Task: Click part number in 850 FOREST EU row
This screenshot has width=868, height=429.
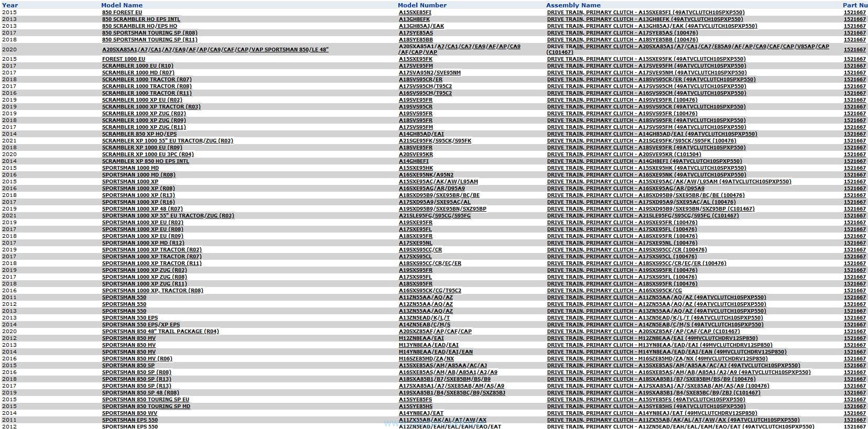Action: click(x=854, y=13)
